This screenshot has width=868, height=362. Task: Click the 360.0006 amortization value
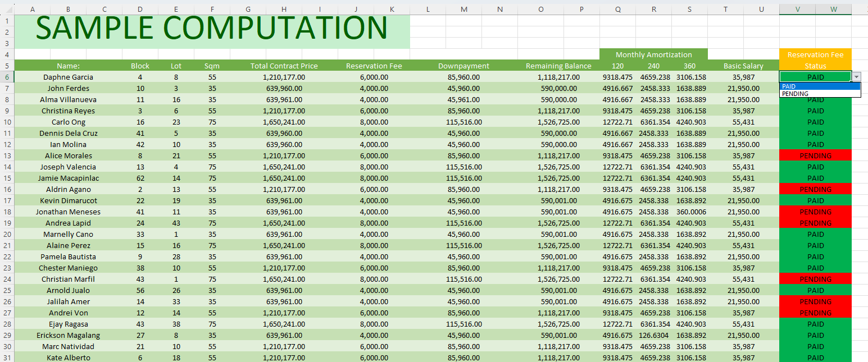[x=689, y=212]
